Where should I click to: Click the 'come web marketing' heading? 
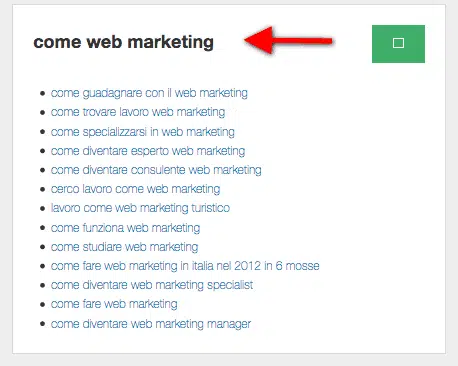point(124,42)
